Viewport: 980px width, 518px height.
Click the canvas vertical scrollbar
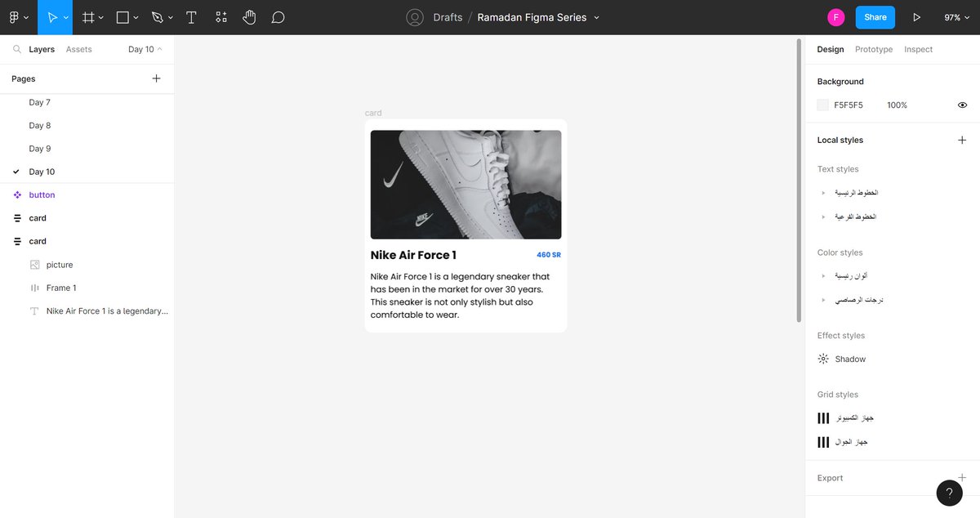800,180
